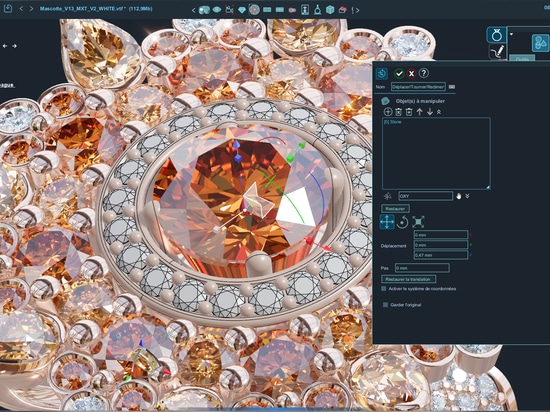
Task: Click the Y displacement 0 mm field
Action: [x=441, y=245]
